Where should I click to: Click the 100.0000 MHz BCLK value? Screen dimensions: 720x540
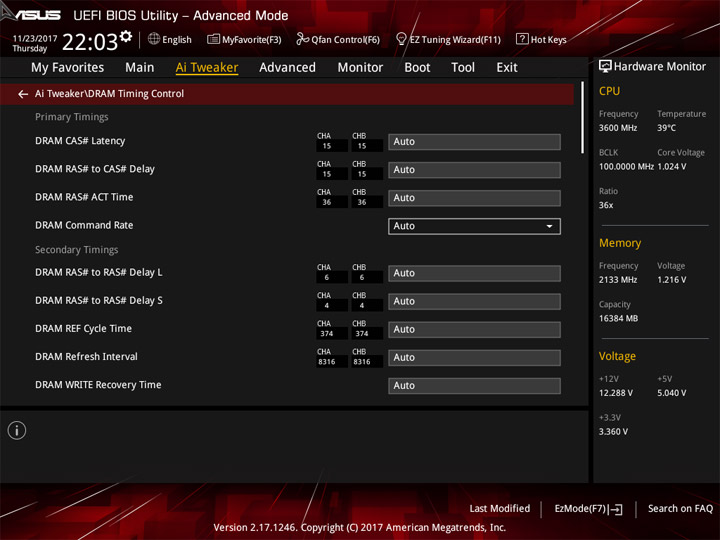[x=626, y=167]
